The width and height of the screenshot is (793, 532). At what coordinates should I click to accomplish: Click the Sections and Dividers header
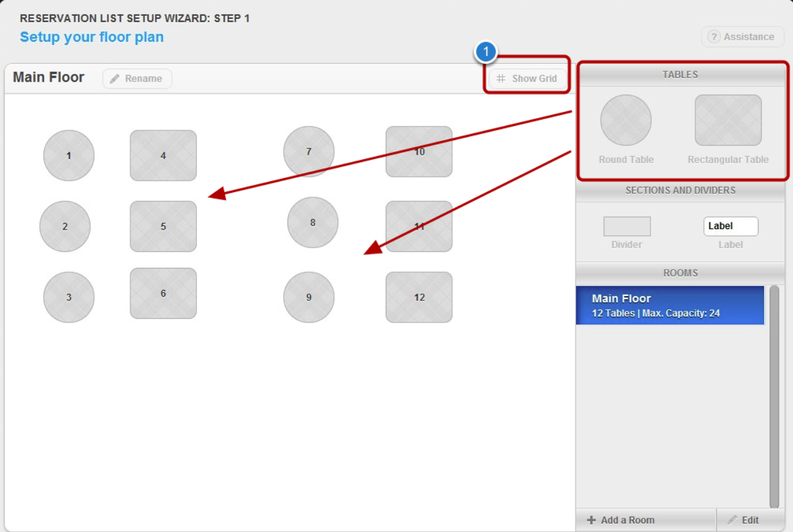680,190
